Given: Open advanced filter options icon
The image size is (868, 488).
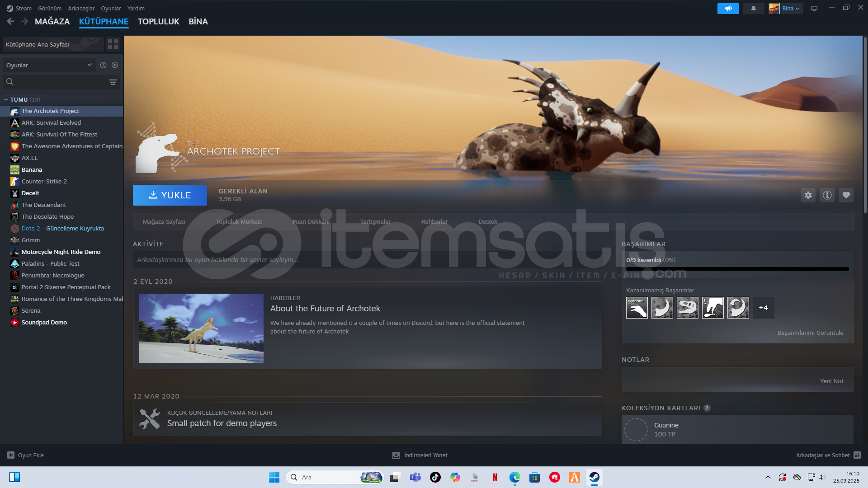Looking at the screenshot, I should (113, 82).
